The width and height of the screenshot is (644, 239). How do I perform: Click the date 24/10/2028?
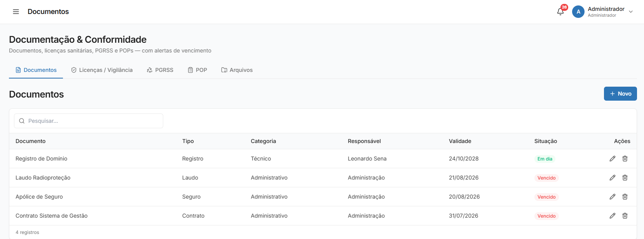pyautogui.click(x=464, y=159)
